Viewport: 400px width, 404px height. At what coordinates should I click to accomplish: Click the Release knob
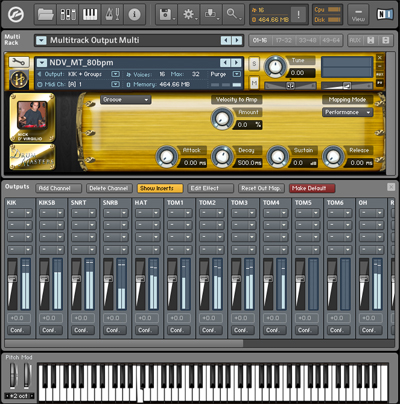coord(333,156)
